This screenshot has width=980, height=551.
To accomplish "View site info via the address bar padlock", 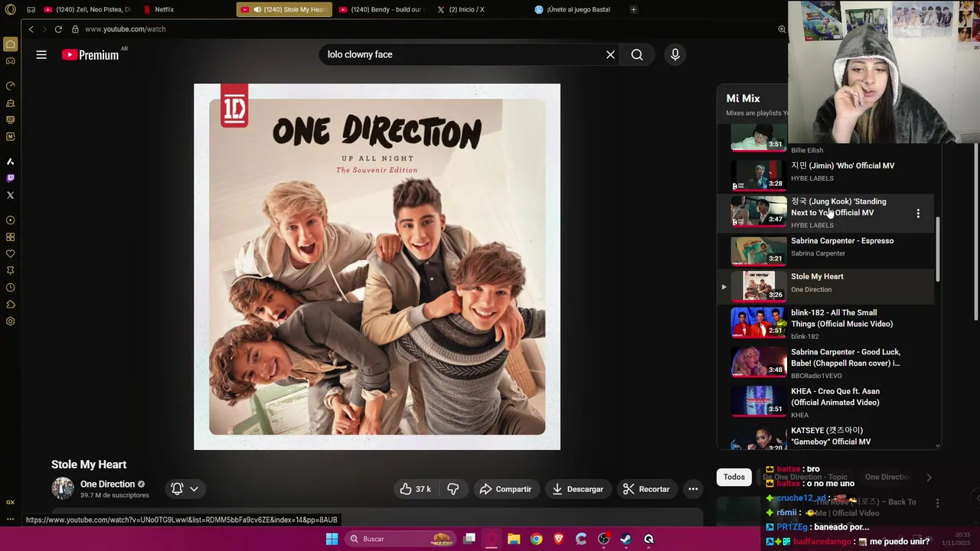I will tap(75, 29).
